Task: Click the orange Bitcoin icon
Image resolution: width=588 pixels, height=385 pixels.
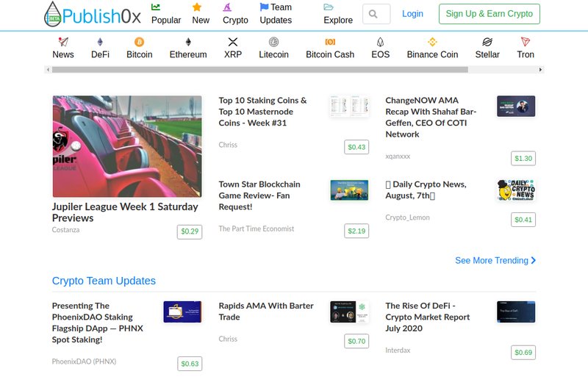Action: pos(139,42)
